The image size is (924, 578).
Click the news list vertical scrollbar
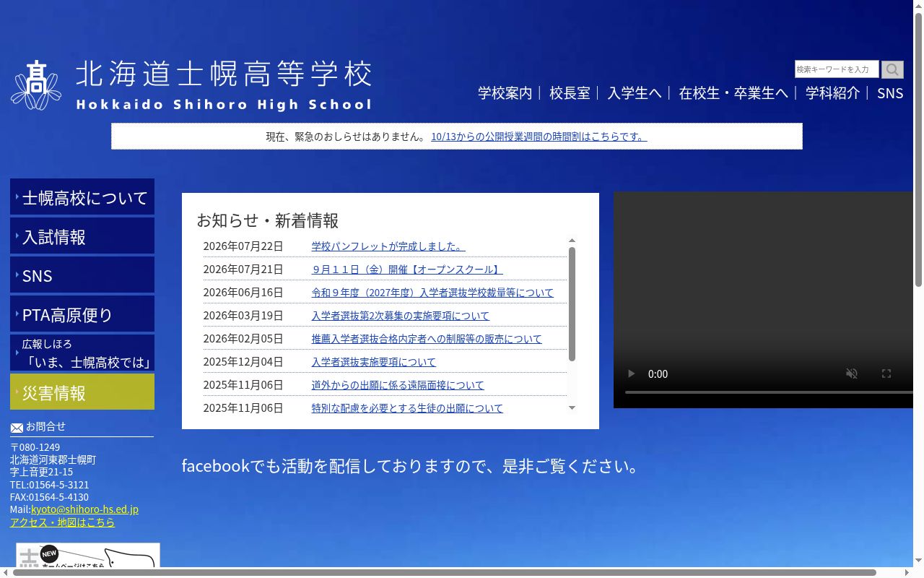click(x=572, y=303)
